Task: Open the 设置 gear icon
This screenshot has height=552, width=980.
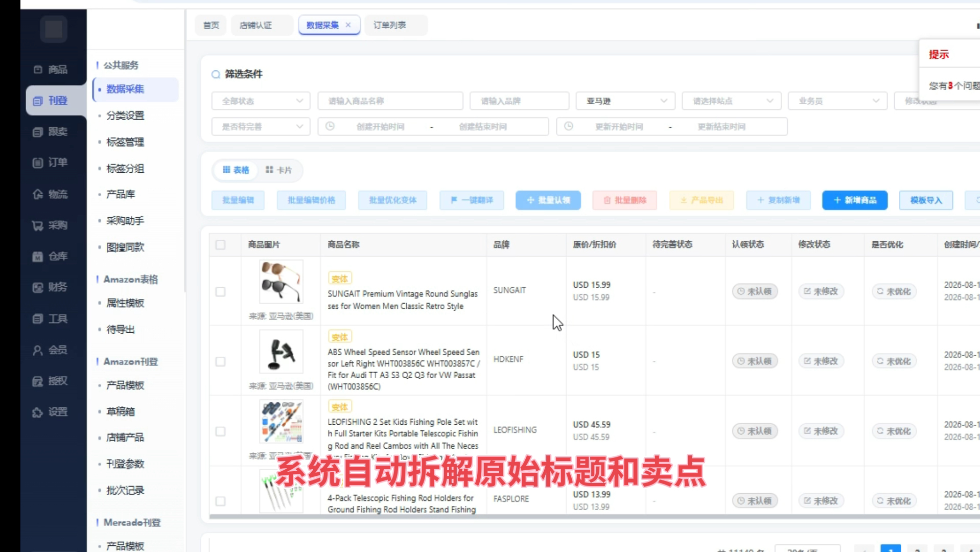Action: click(38, 412)
